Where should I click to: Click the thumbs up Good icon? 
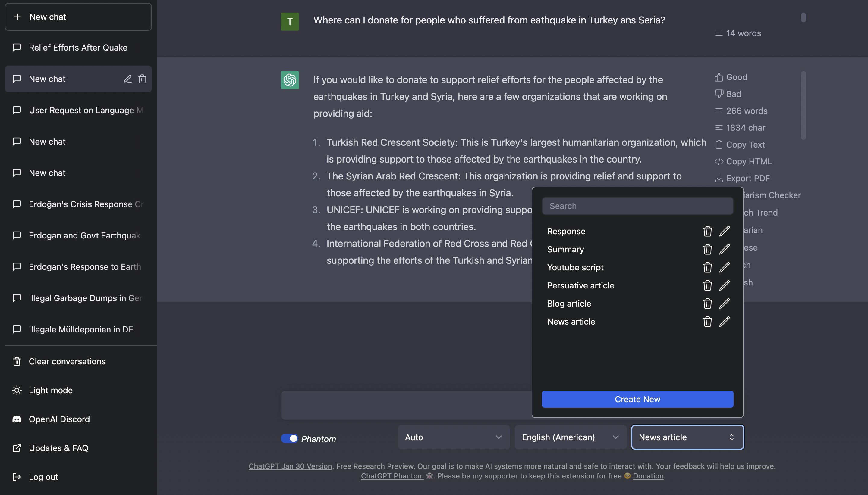click(719, 77)
